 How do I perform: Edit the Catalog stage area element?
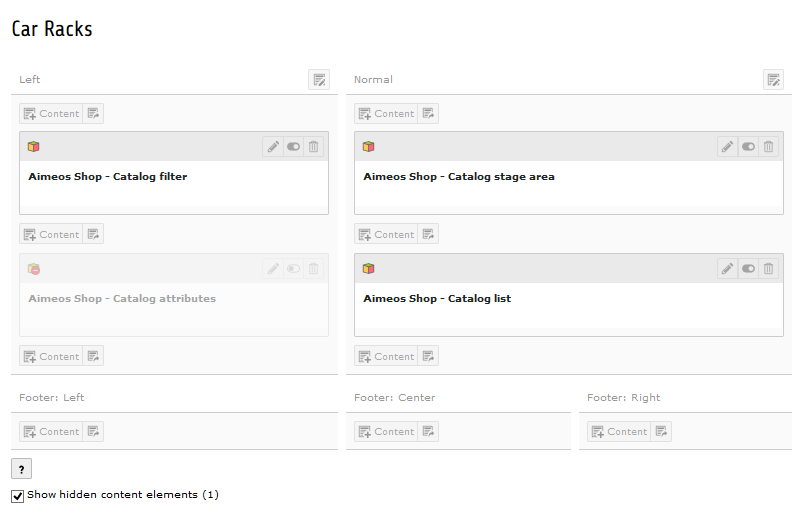tap(728, 147)
